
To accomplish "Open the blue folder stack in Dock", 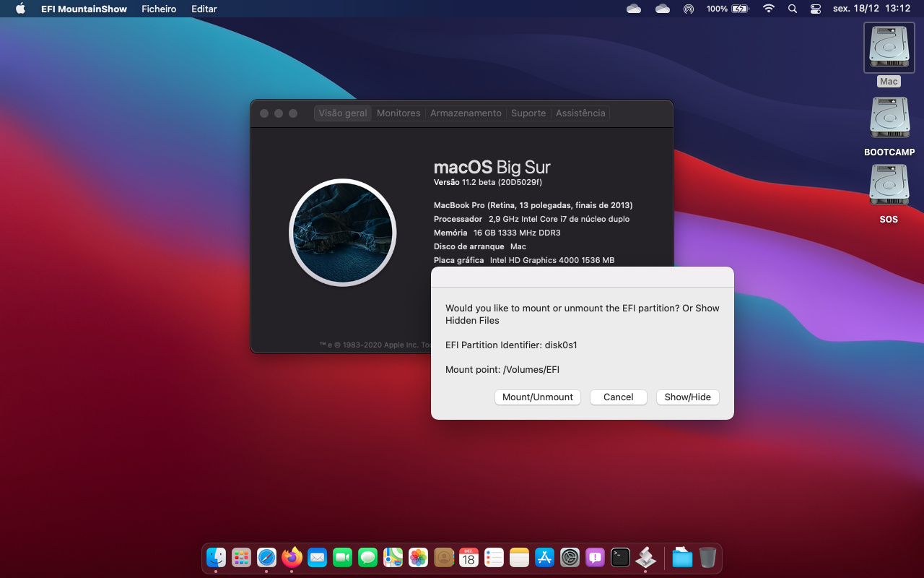I will [682, 557].
